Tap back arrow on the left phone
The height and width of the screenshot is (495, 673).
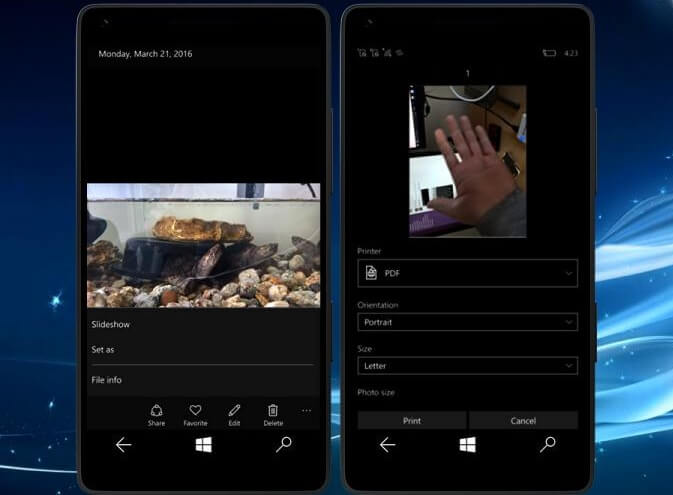click(124, 445)
